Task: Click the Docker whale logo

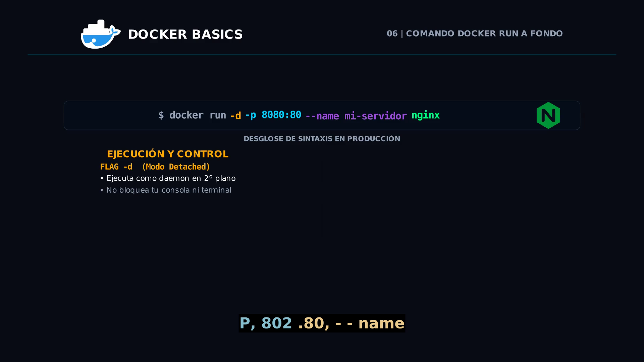Action: [x=101, y=34]
